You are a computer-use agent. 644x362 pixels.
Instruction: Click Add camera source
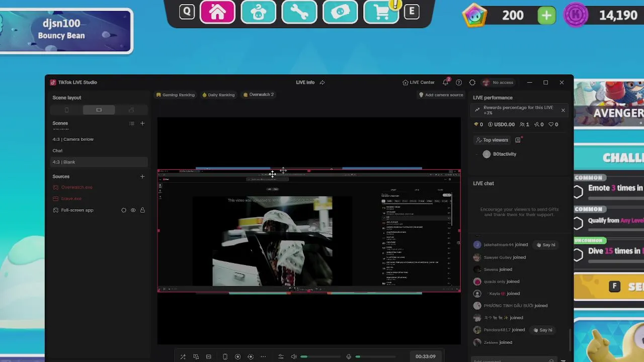click(441, 95)
